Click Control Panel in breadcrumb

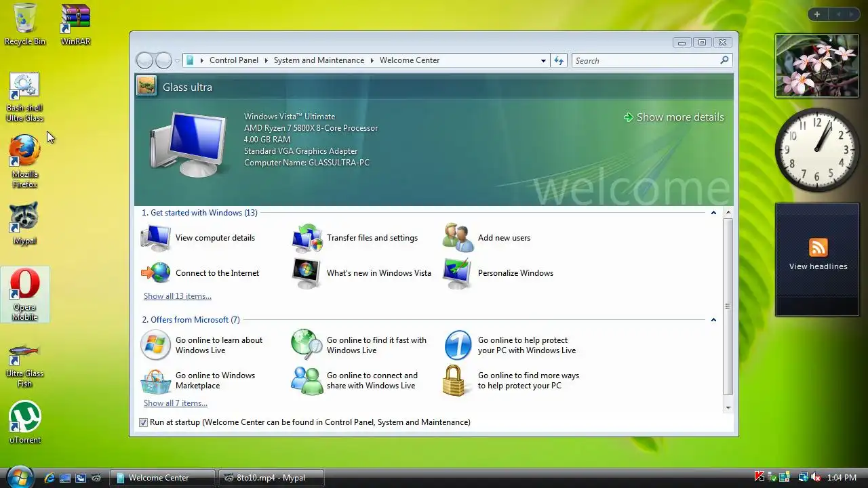(234, 60)
